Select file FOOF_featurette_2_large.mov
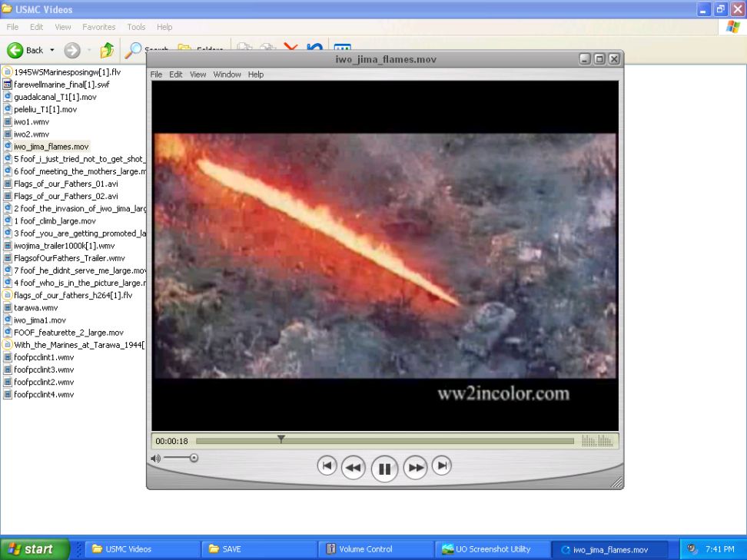747x560 pixels. pos(68,333)
